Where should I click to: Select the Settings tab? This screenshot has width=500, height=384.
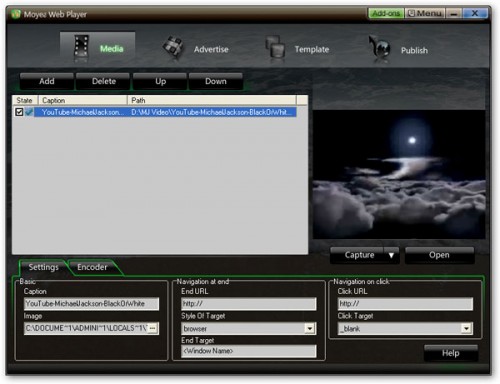(x=43, y=267)
